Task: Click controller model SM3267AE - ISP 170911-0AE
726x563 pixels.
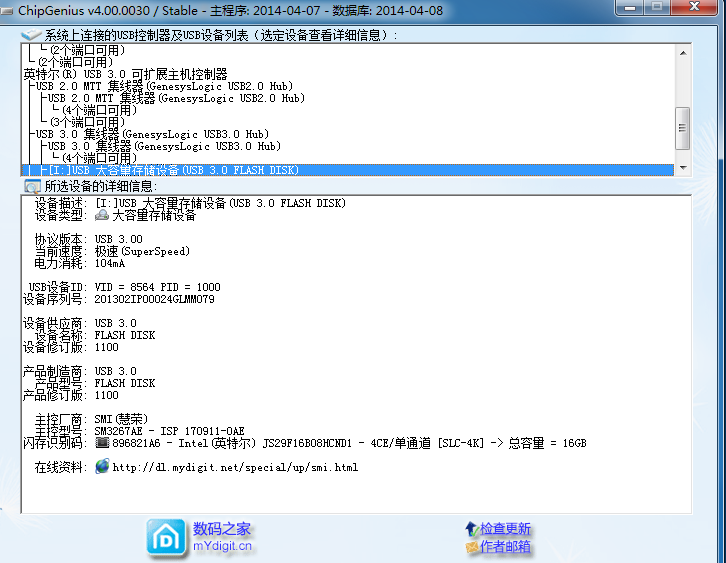Action: [169, 431]
